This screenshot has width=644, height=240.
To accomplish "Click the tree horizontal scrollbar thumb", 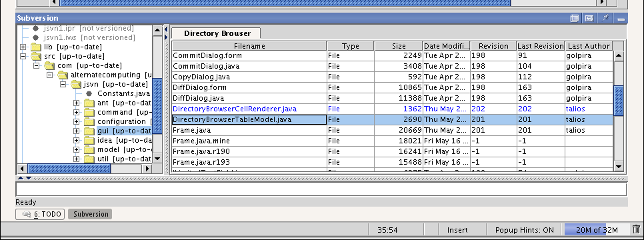I will (x=69, y=169).
